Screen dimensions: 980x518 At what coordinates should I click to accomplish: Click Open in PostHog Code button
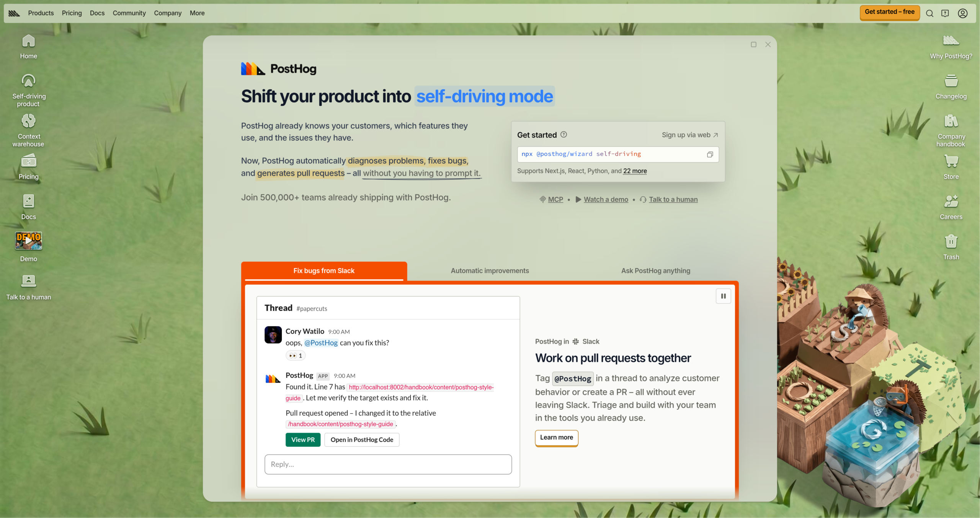coord(362,440)
